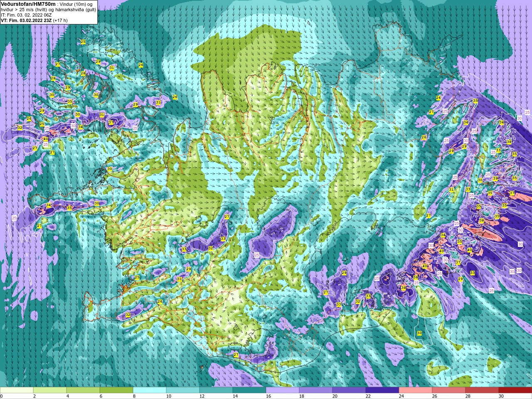Click the '6' tick label on the legend scale

point(101,396)
